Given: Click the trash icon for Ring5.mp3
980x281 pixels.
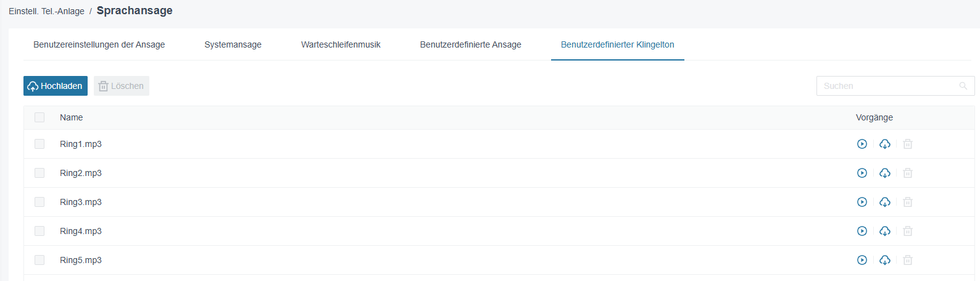Looking at the screenshot, I should click(908, 260).
